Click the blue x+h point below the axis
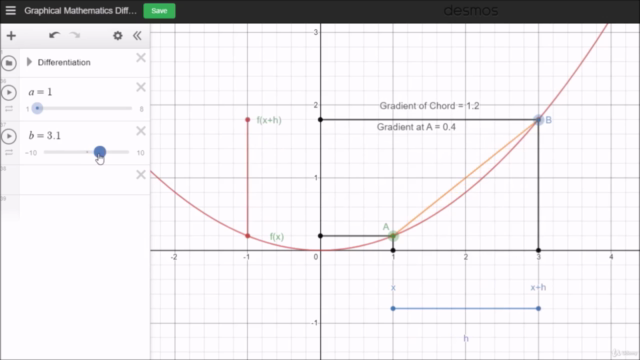Screen dimensions: 640x360 click(538, 309)
